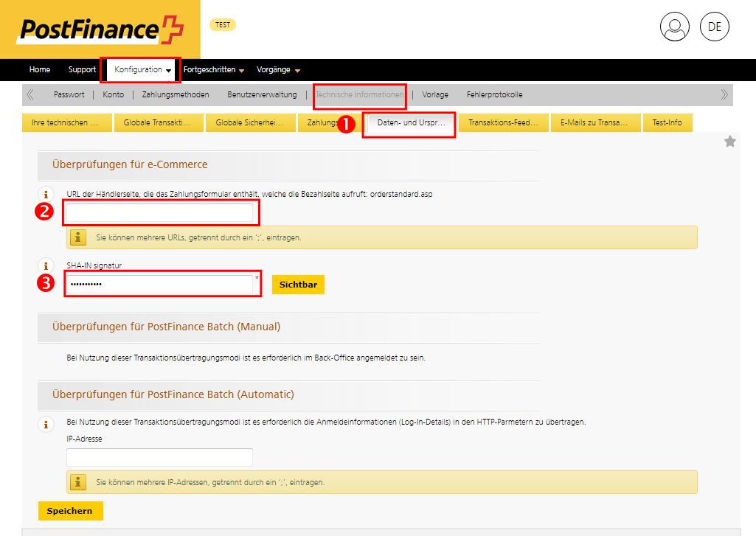
Task: Click info icon beside merchant URL label
Action: [x=46, y=194]
